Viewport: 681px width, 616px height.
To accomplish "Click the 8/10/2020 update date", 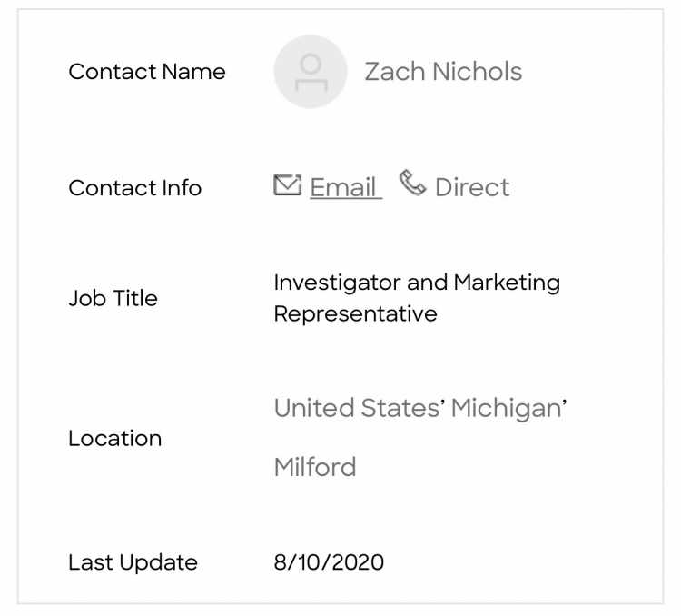I will click(x=329, y=562).
